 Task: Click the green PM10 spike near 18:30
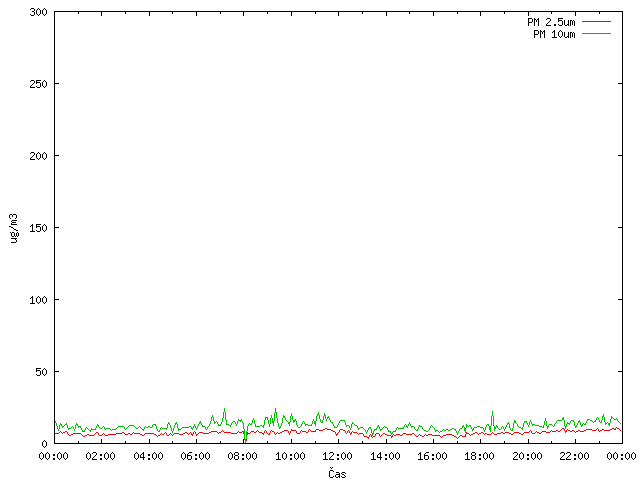tap(492, 420)
